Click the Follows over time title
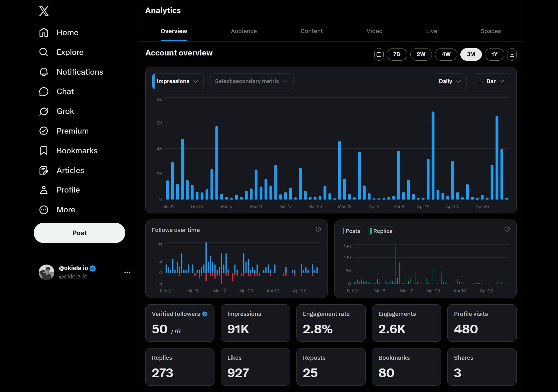 click(176, 230)
